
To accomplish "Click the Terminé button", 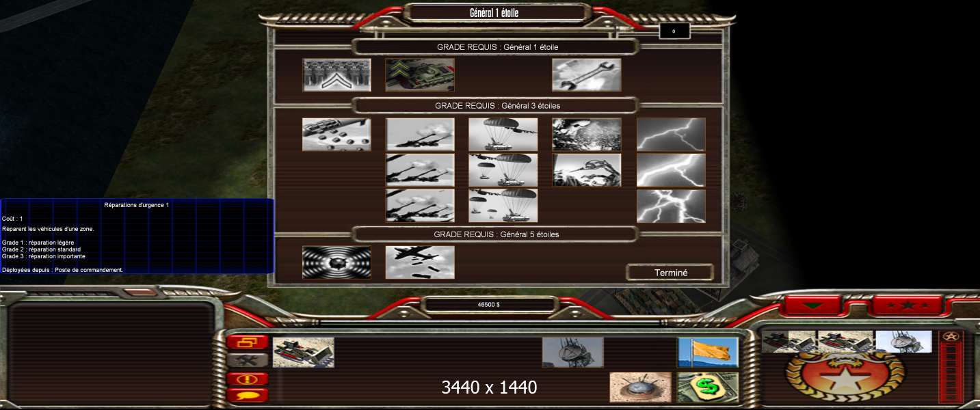I will pos(670,273).
